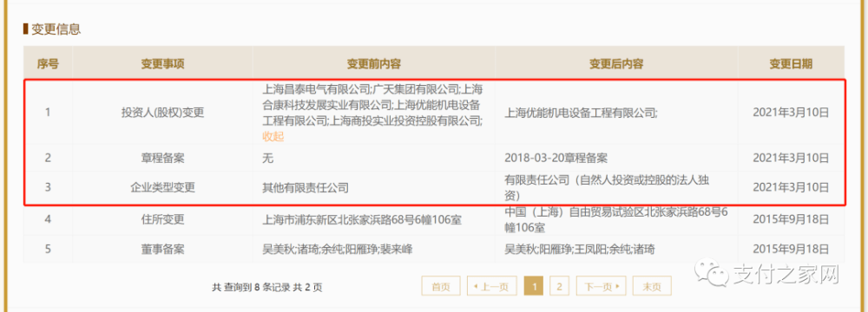Click 2021年3月10日 date in 企业类型变更 row

[791, 187]
